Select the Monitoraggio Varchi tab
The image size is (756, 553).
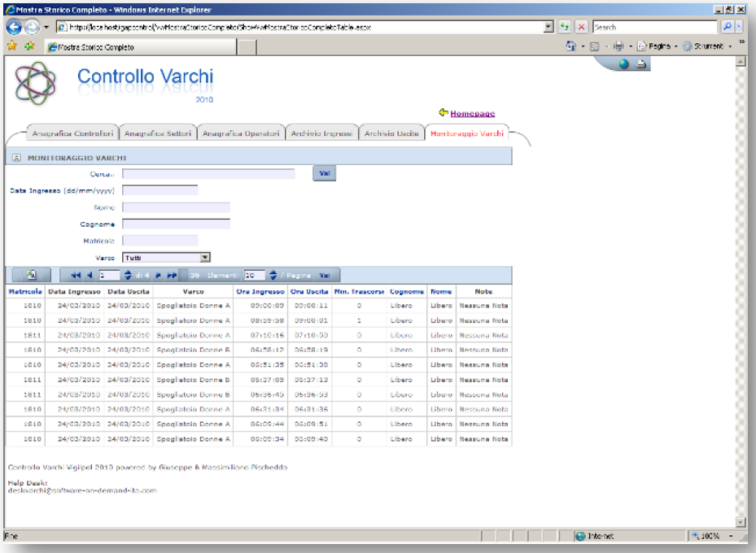467,133
